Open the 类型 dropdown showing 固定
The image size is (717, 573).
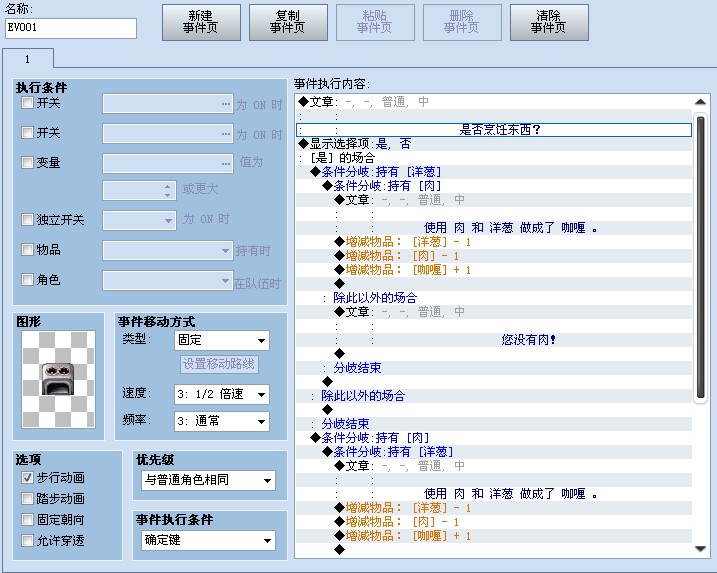pyautogui.click(x=222, y=340)
